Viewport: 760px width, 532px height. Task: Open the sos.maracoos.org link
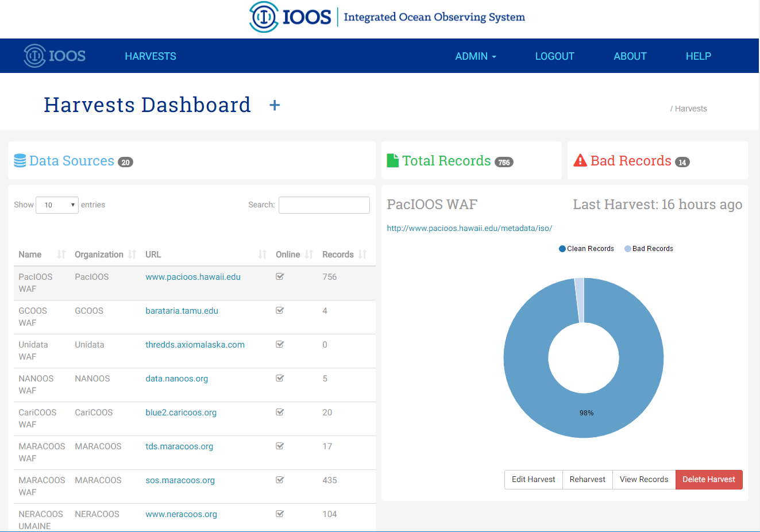tap(180, 480)
